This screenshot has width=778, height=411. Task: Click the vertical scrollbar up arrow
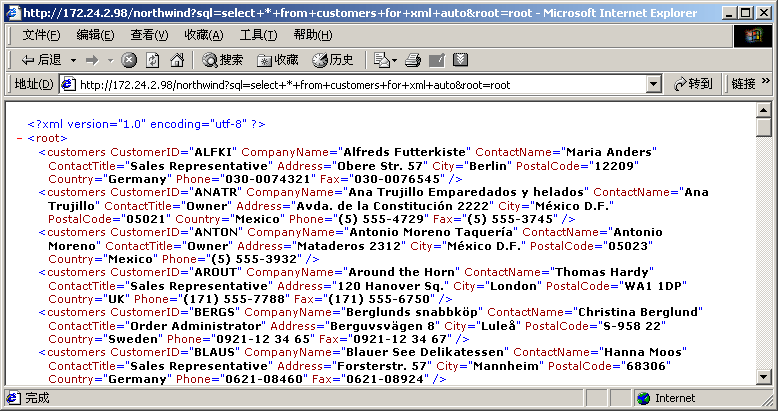click(x=764, y=110)
